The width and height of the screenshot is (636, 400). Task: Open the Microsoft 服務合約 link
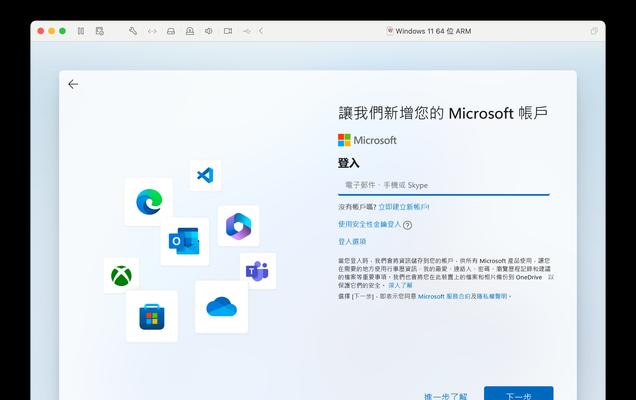coord(445,296)
